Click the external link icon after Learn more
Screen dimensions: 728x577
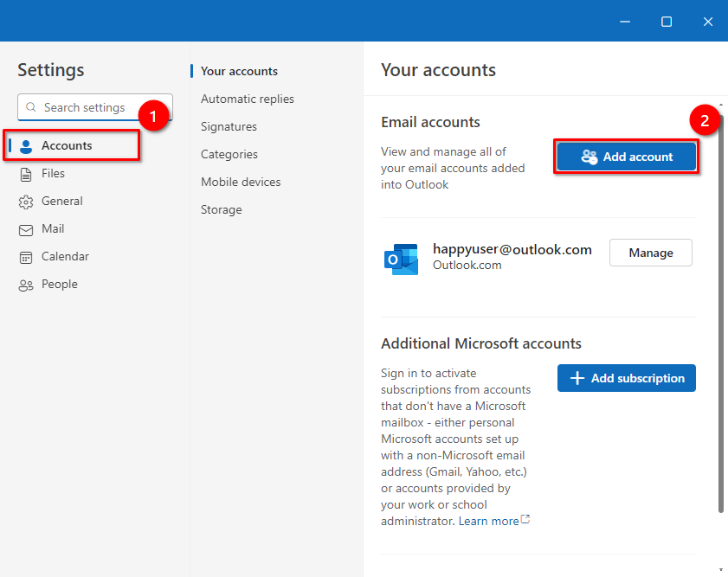click(x=525, y=519)
